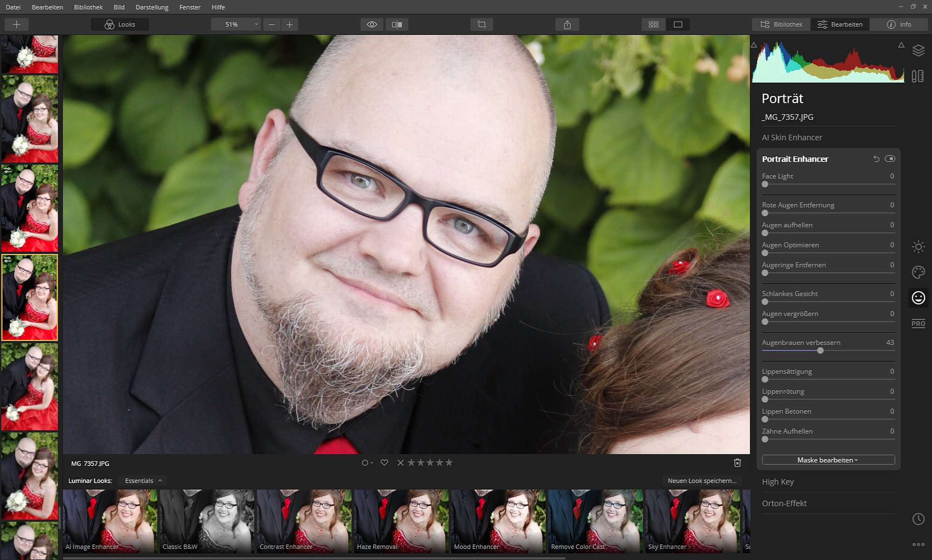This screenshot has width=932, height=560.
Task: Reset the Portrait Enhancer filter
Action: (x=876, y=159)
